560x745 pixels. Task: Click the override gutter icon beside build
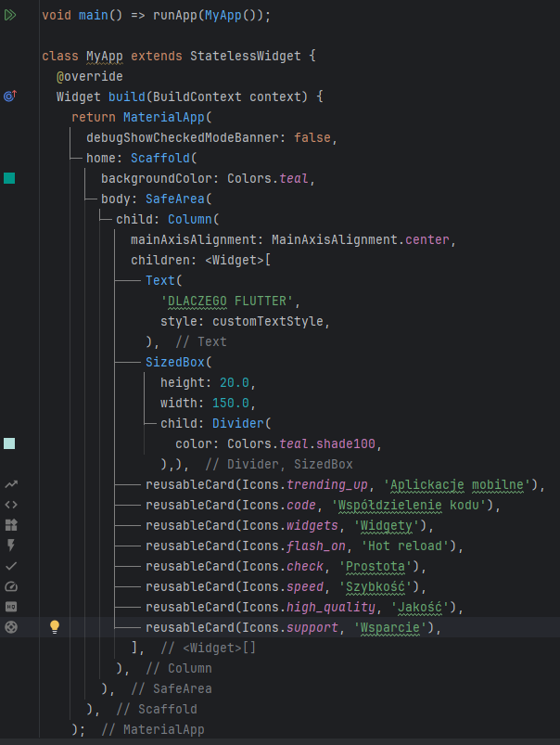(x=10, y=96)
